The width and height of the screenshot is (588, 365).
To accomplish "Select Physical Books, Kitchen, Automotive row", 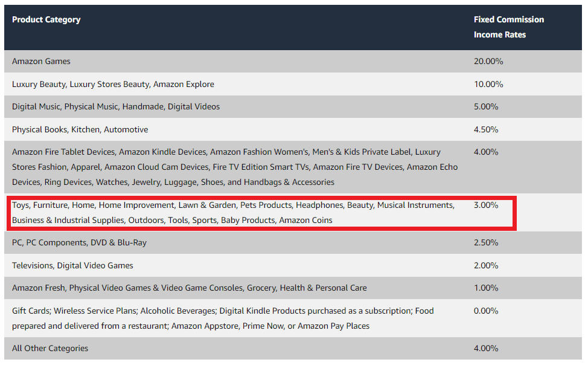I will (80, 129).
